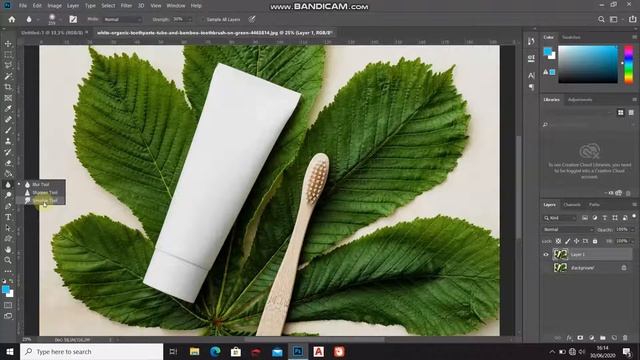Image resolution: width=640 pixels, height=360 pixels.
Task: Select the Zoom tool
Action: pyautogui.click(x=8, y=260)
